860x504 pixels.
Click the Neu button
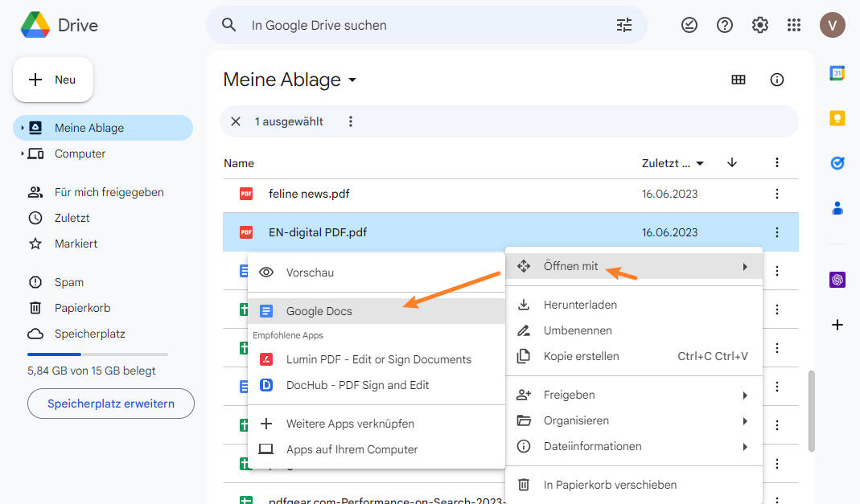coord(52,80)
